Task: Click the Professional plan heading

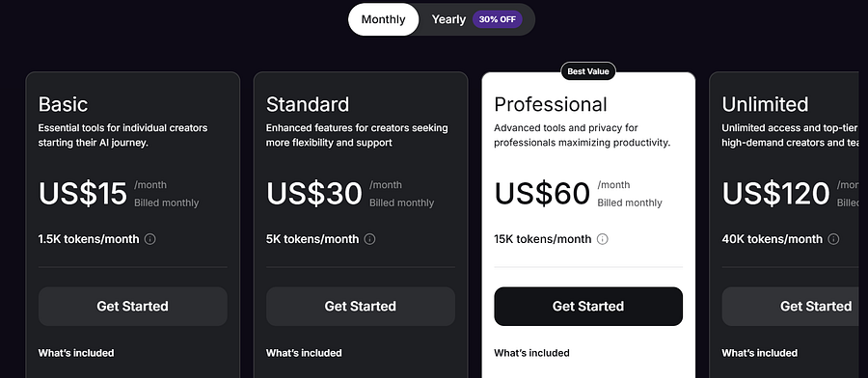Action: 551,104
